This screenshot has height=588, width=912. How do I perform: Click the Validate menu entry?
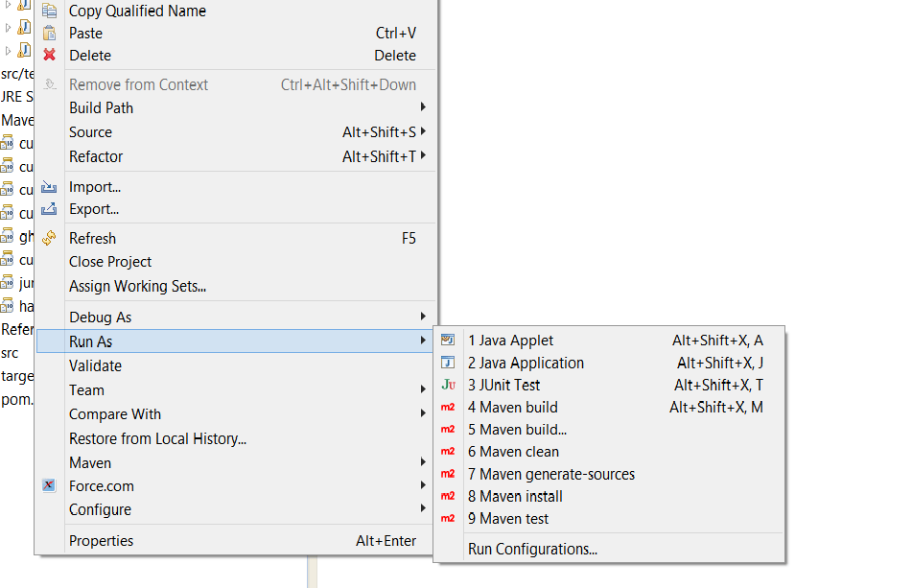(95, 365)
